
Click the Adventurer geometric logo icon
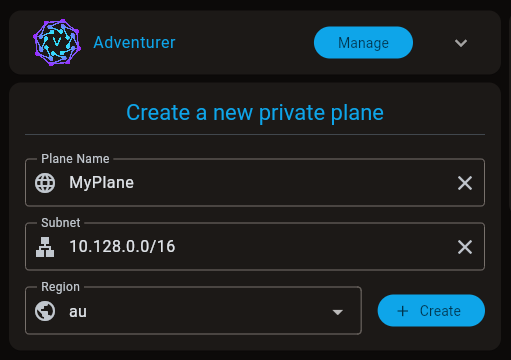pos(57,42)
